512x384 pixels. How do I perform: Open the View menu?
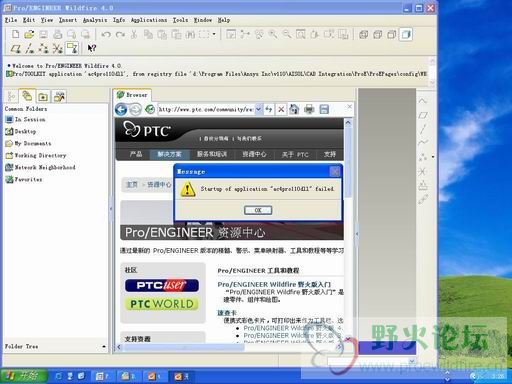(x=47, y=20)
